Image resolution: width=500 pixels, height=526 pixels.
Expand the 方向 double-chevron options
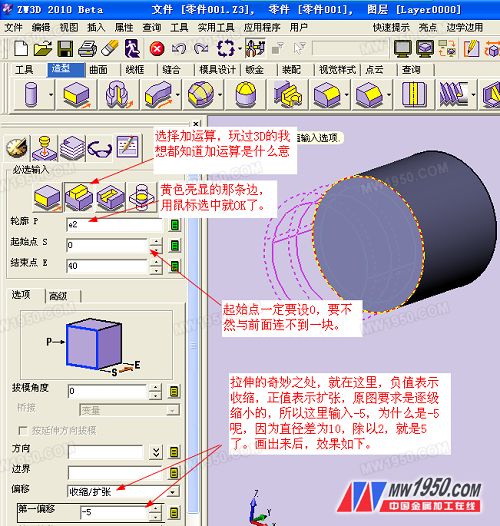click(156, 453)
